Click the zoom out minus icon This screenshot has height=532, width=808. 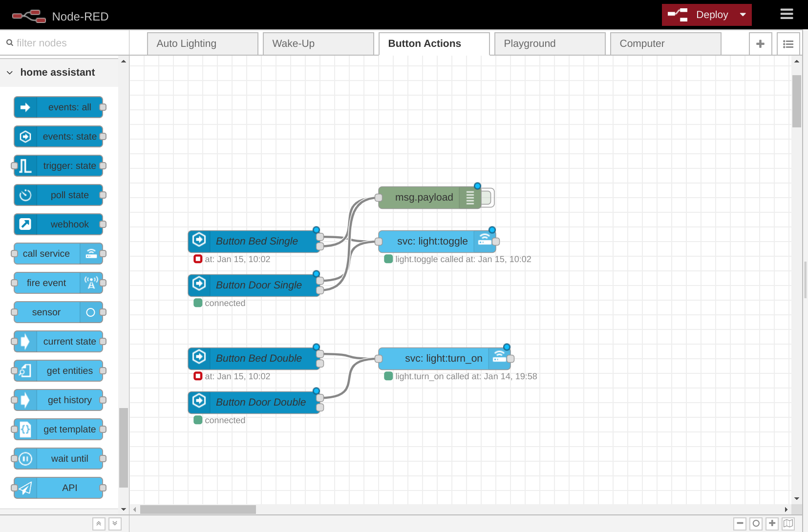(x=740, y=523)
